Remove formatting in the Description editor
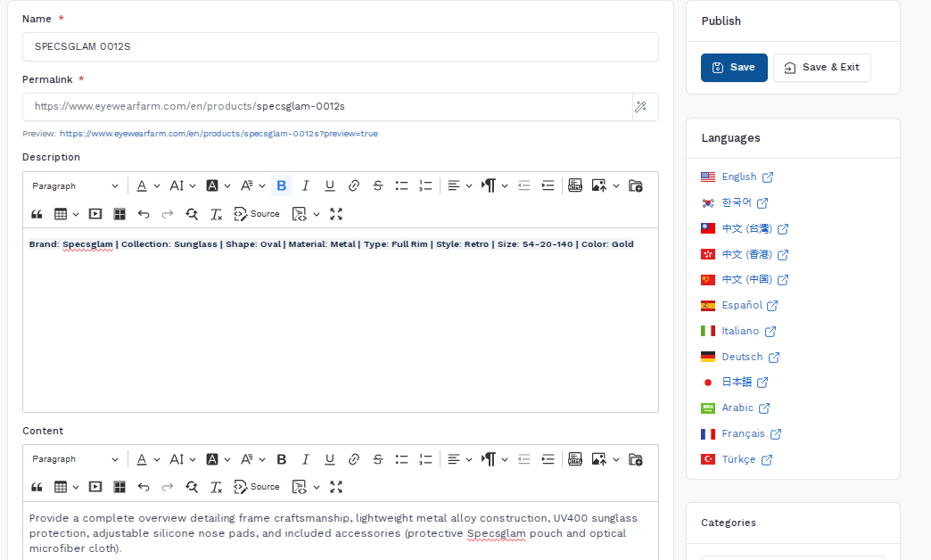 point(216,214)
